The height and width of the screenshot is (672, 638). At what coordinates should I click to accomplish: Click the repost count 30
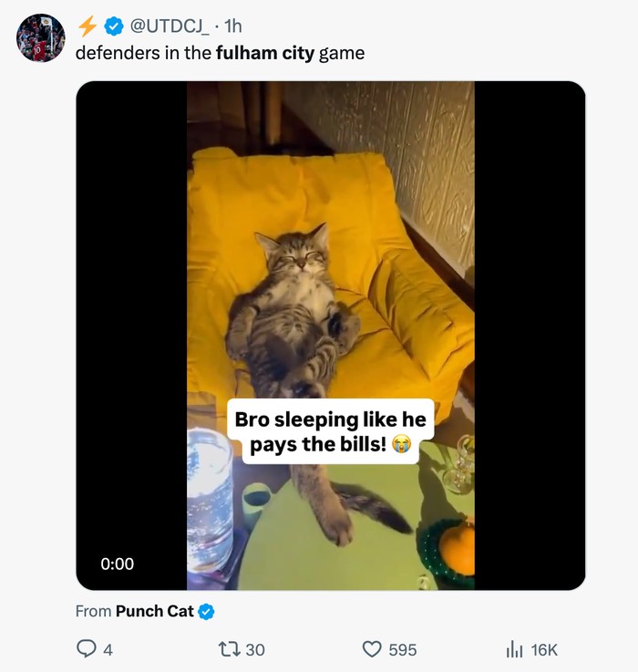[255, 649]
